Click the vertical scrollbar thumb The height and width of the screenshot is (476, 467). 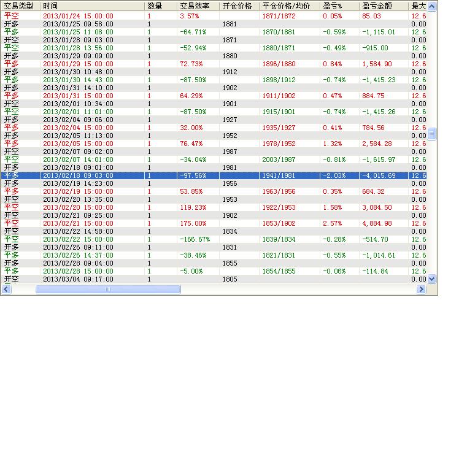point(431,134)
